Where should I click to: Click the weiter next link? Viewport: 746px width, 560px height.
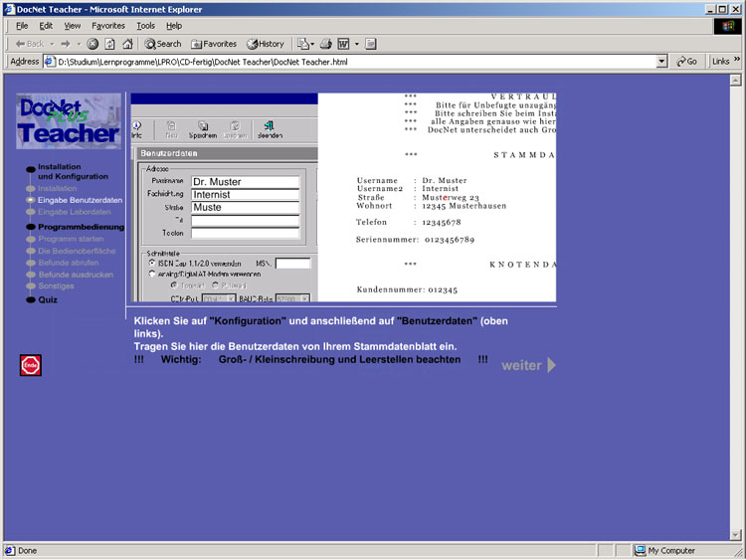pyautogui.click(x=527, y=365)
